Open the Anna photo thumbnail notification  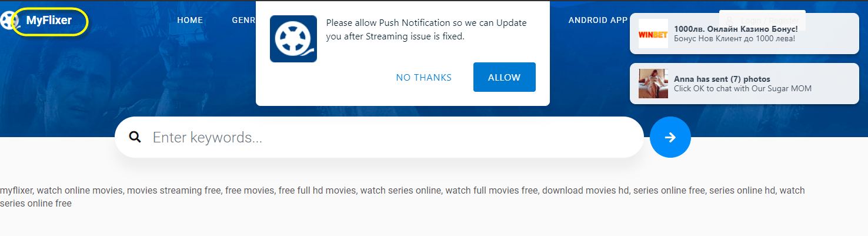point(653,84)
